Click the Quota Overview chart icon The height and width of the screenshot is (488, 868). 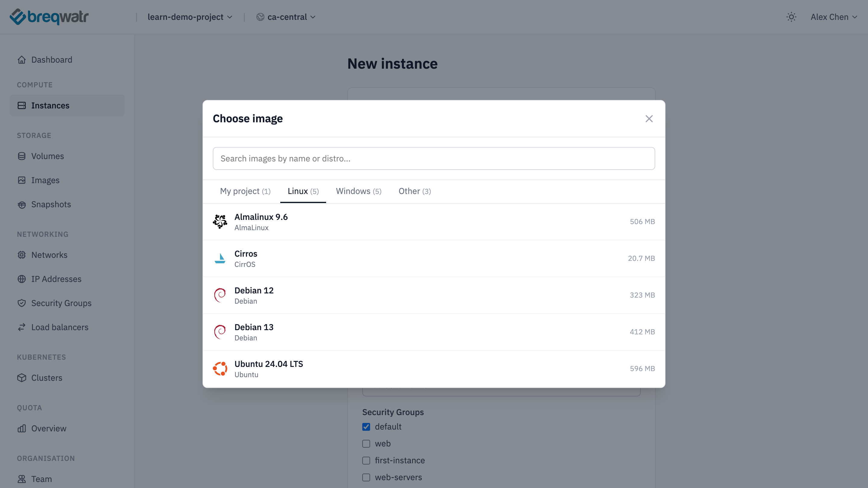coord(22,428)
